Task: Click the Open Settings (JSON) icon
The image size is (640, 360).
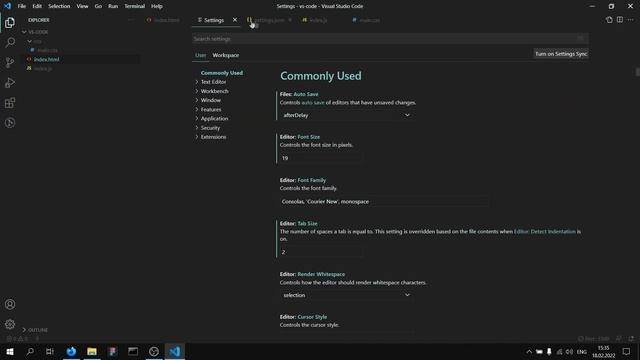Action: point(609,20)
